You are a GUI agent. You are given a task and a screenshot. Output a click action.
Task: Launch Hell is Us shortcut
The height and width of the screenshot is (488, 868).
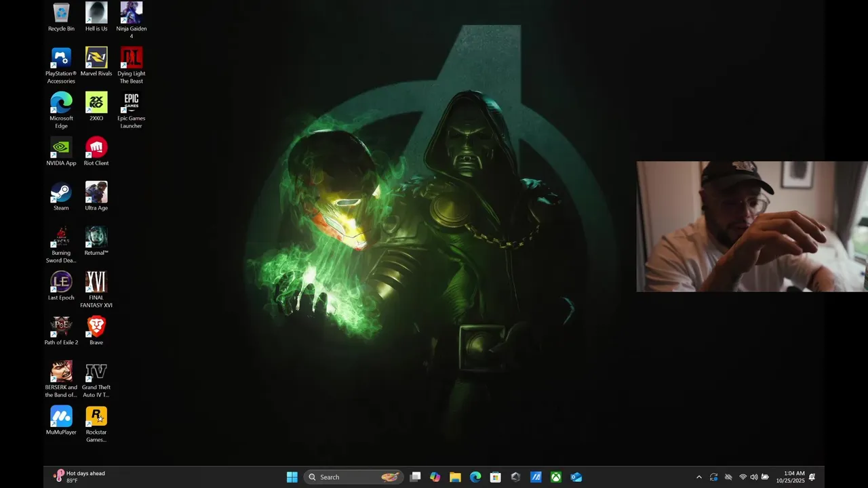[96, 17]
